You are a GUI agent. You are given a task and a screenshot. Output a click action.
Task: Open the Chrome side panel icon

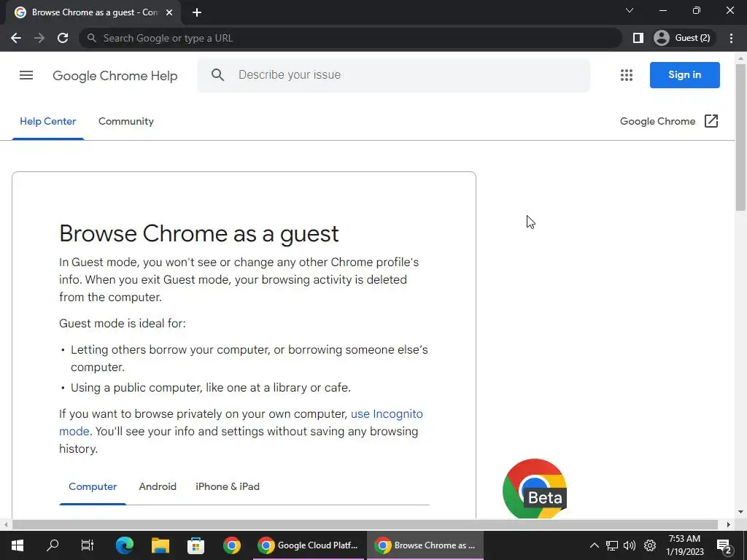click(638, 38)
